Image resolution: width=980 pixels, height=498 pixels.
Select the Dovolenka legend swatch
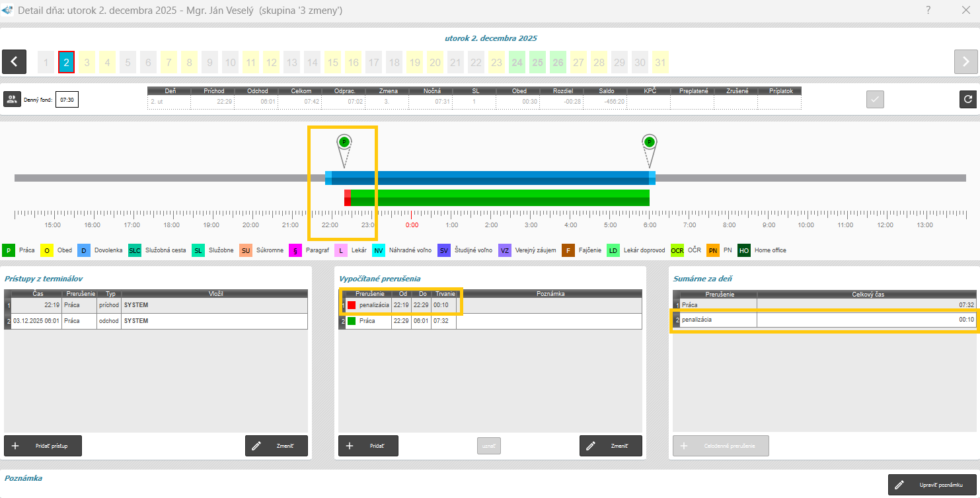coord(84,250)
